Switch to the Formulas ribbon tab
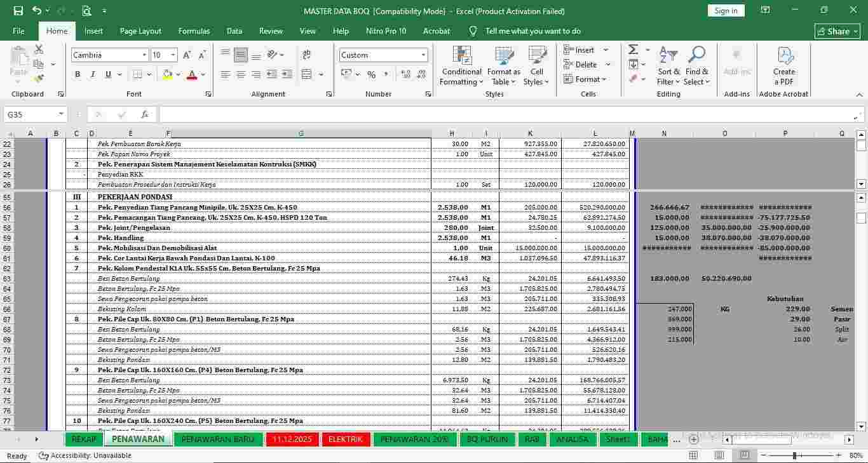 pos(194,31)
